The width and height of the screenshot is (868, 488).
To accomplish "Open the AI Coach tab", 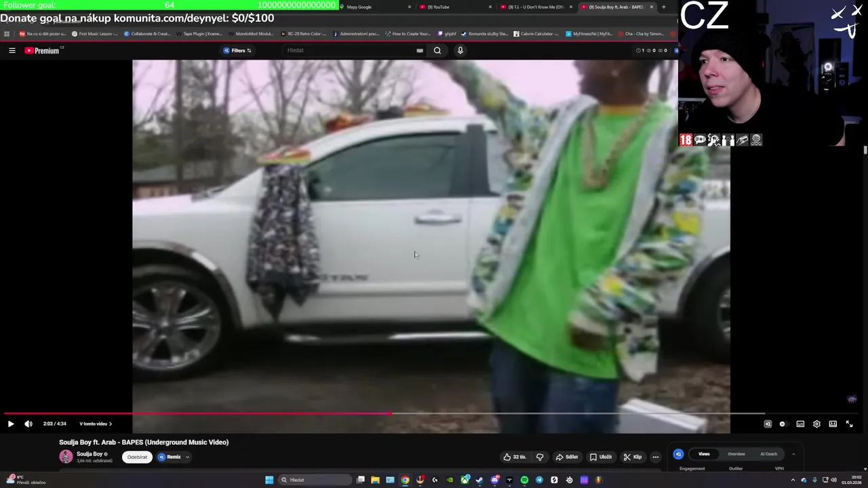I will (768, 454).
